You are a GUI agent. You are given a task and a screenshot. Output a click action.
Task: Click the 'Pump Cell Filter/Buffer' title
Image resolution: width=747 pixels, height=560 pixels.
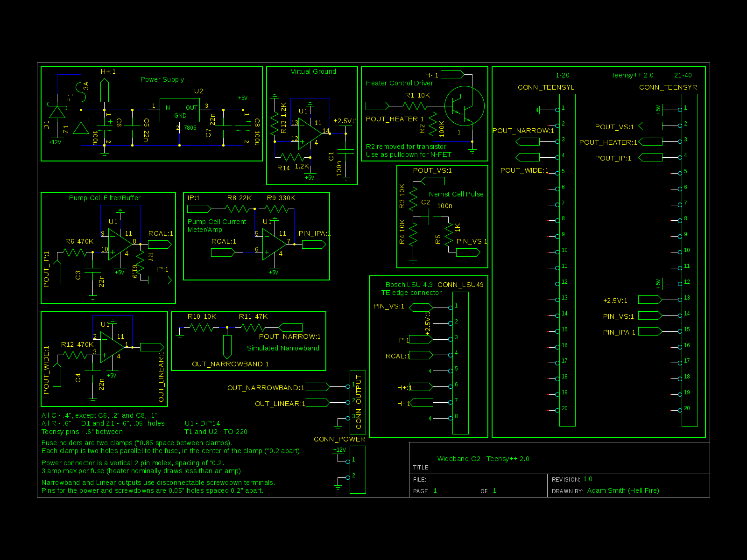(x=105, y=198)
